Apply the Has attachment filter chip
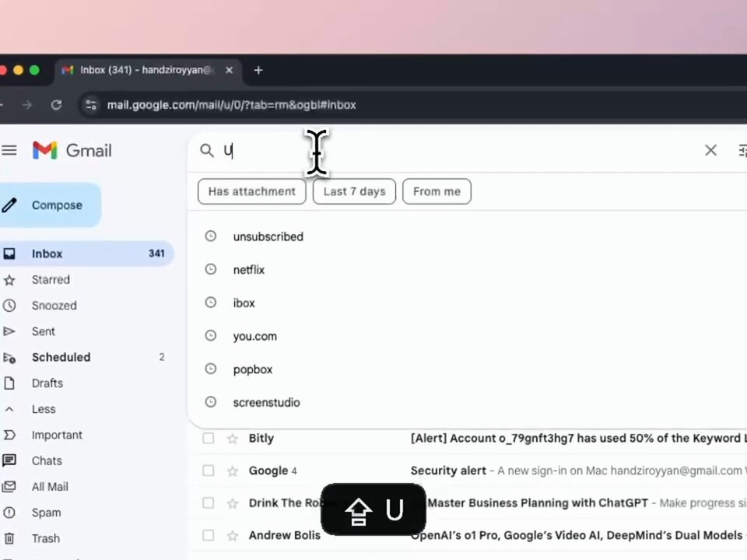This screenshot has width=747, height=560. pyautogui.click(x=251, y=191)
